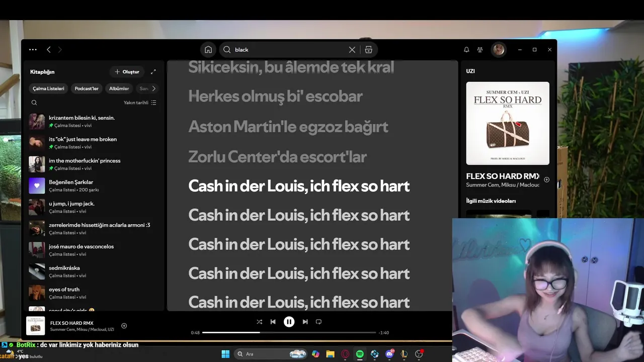Click the search magnifier in top bar
The image size is (644, 362).
(227, 50)
